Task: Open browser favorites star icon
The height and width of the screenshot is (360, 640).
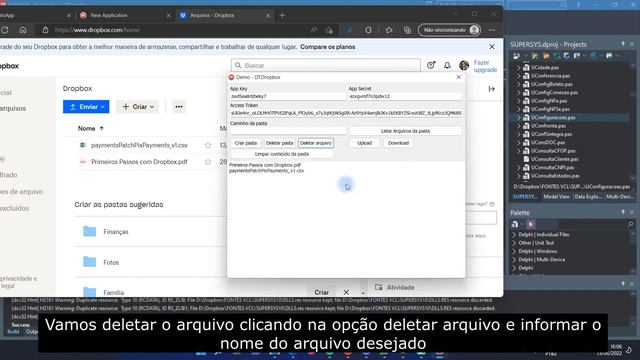Action: [x=389, y=30]
